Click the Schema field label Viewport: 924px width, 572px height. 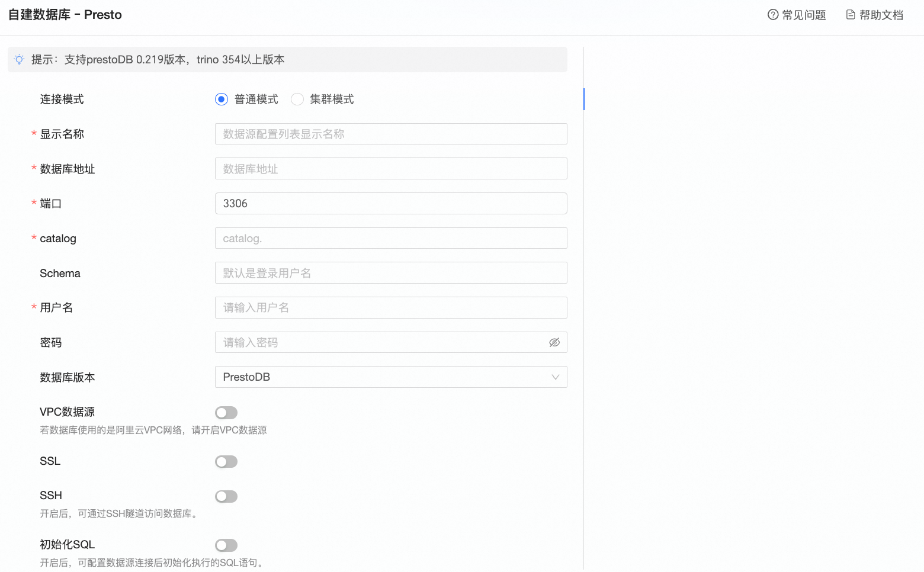point(60,273)
